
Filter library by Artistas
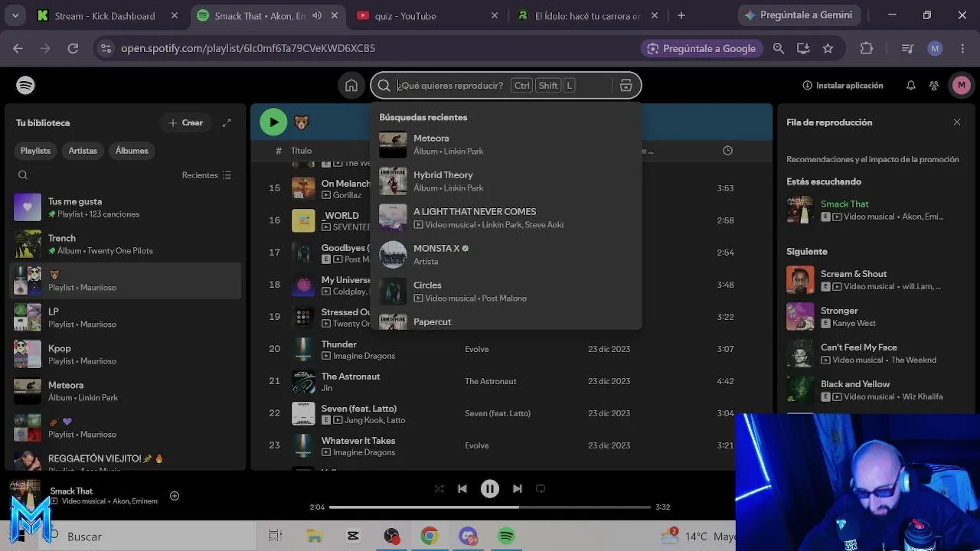click(83, 151)
